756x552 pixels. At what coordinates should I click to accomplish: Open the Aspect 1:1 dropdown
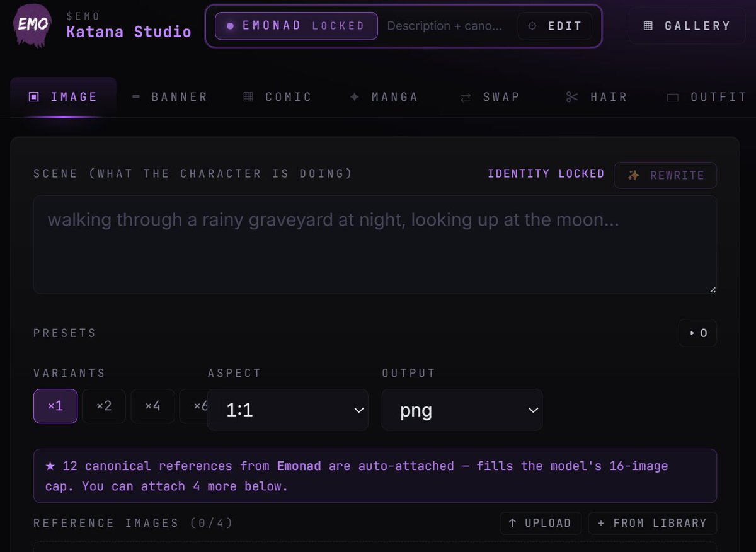point(288,410)
